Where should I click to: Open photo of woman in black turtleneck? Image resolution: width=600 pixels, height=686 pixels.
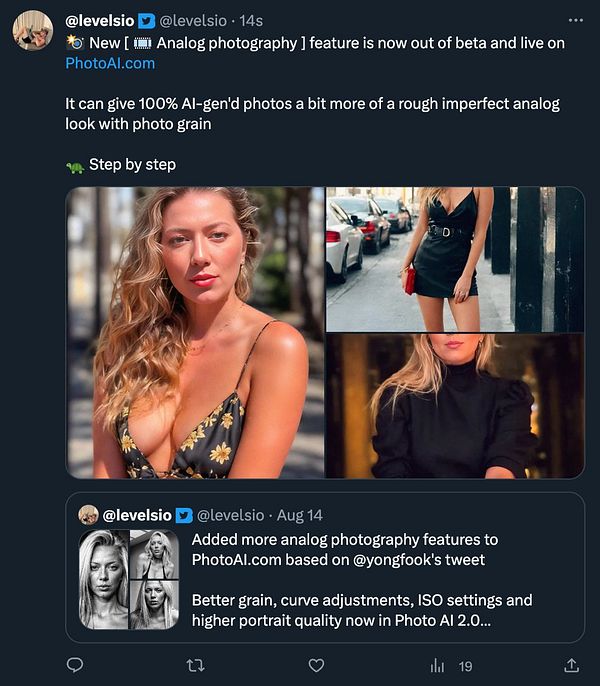click(x=455, y=406)
